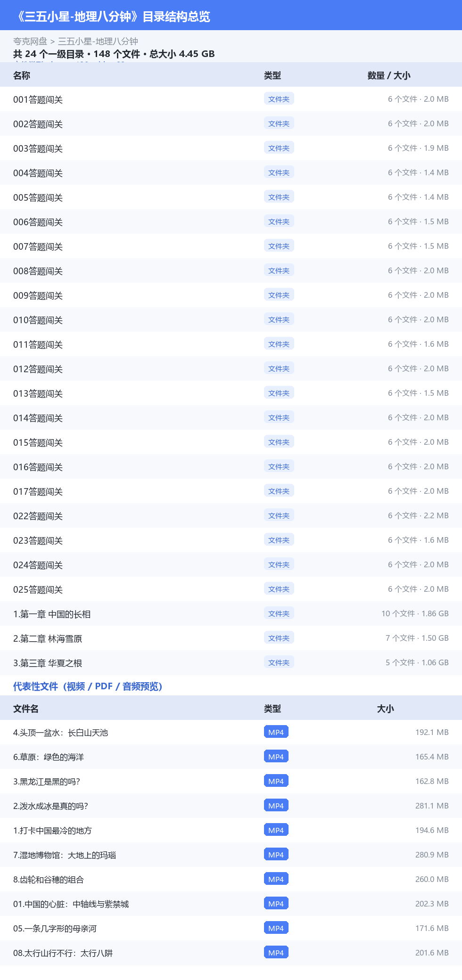Click the 代表性文件 section heading
462x980 pixels.
pos(88,686)
